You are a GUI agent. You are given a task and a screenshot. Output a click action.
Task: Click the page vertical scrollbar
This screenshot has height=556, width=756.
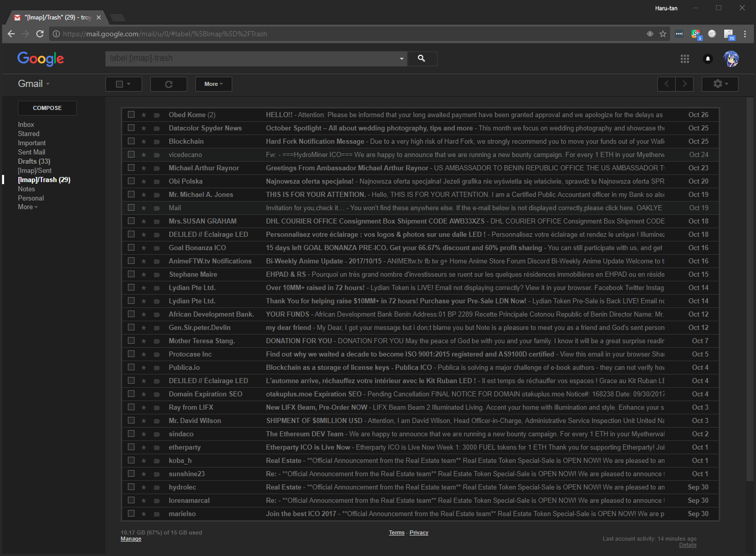(x=750, y=289)
